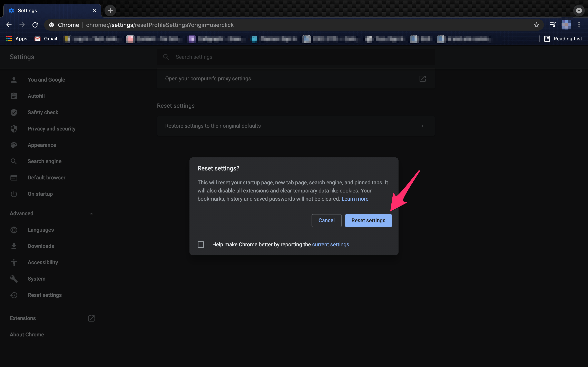Click the Apps grid icon
The image size is (588, 367).
9,39
